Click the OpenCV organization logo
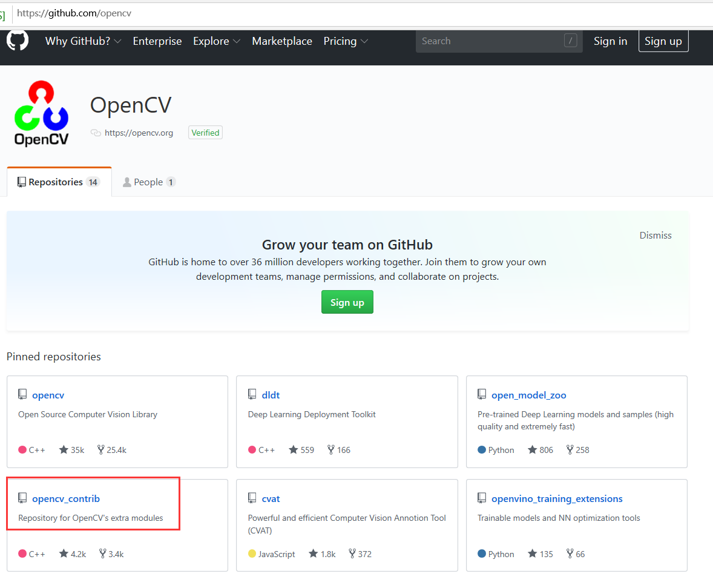The width and height of the screenshot is (713, 588). (41, 114)
